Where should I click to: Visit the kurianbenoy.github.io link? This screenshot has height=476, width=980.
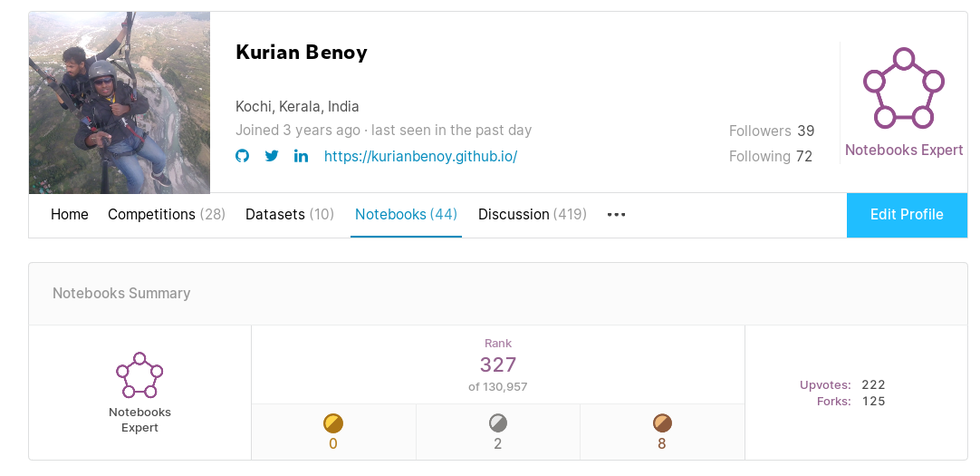[x=420, y=156]
